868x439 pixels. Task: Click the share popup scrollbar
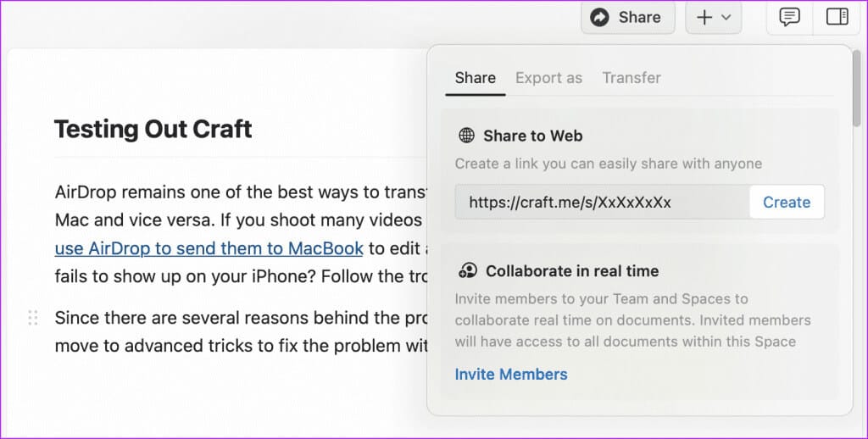tap(857, 91)
